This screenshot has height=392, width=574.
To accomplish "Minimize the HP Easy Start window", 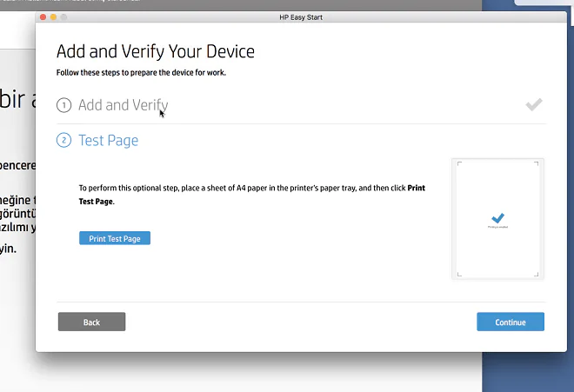I will tap(53, 17).
